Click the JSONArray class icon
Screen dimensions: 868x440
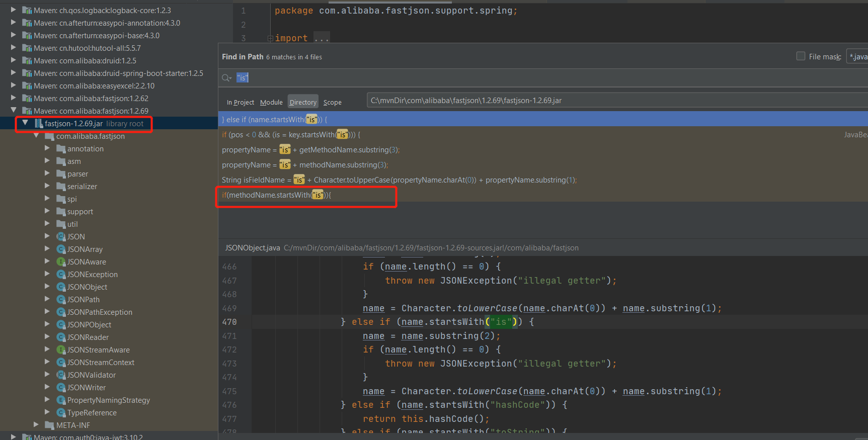pos(61,249)
